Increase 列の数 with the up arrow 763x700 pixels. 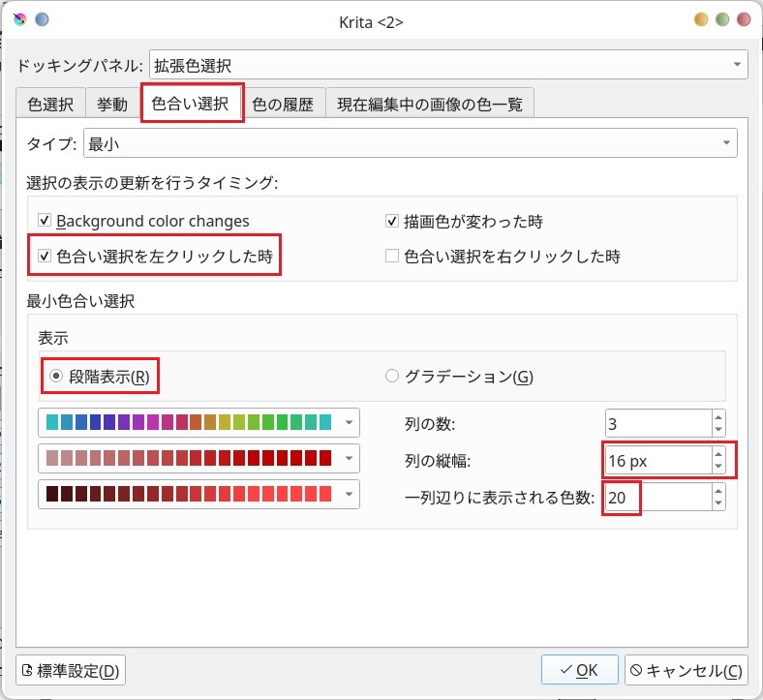click(x=717, y=417)
